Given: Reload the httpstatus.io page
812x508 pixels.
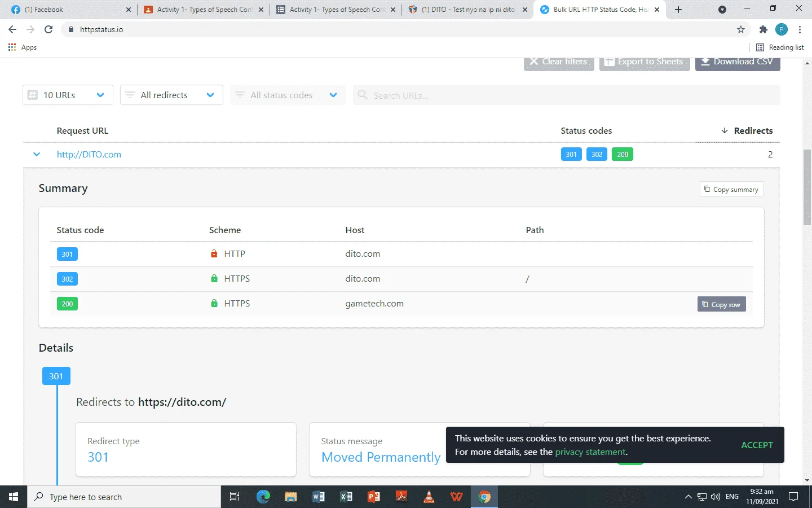Looking at the screenshot, I should tap(48, 29).
